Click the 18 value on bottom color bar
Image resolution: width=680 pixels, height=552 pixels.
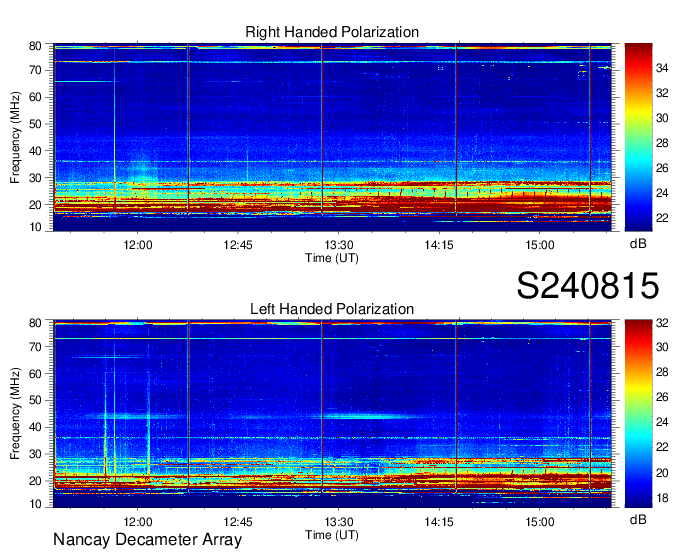click(662, 498)
